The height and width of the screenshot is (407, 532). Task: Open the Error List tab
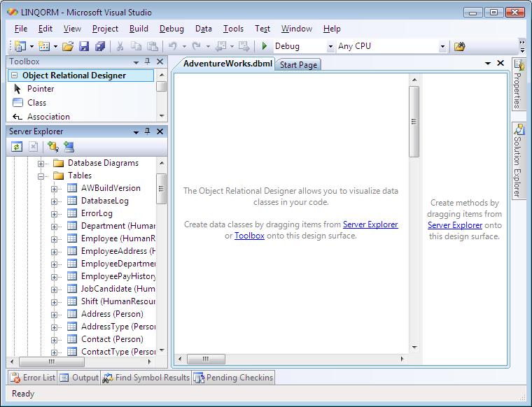coord(33,378)
